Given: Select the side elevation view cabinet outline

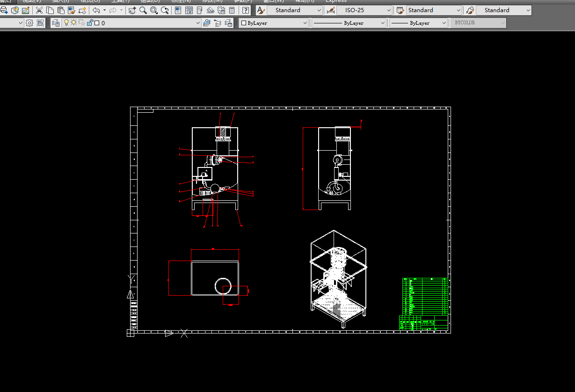Looking at the screenshot, I should pos(335,168).
